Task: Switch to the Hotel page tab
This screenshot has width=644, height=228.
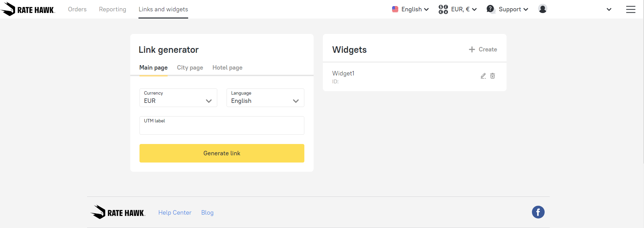Action: tap(227, 68)
